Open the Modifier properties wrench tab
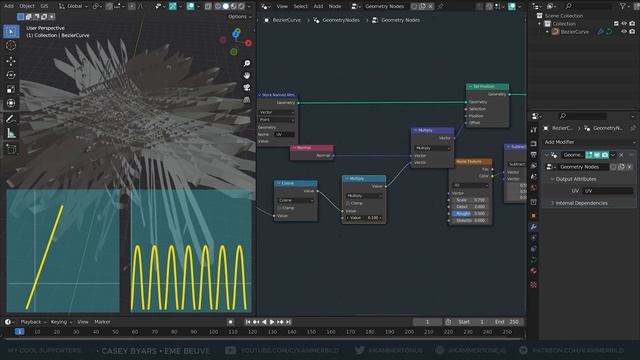 click(x=533, y=227)
